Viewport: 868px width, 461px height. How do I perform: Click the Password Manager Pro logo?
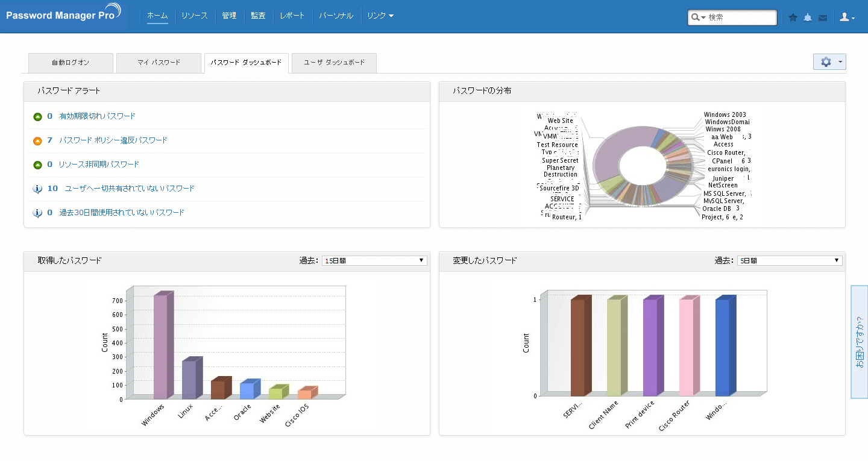click(64, 13)
